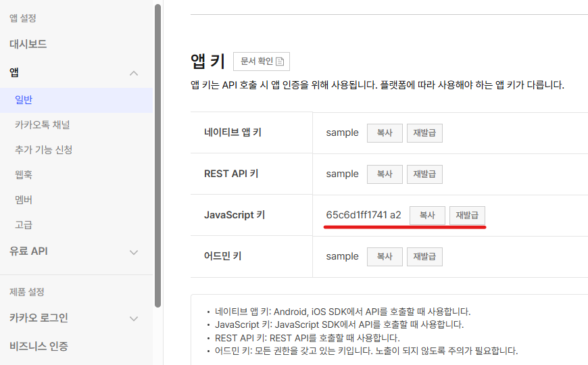Copy the 네이티브 앱 키 with 복사
The height and width of the screenshot is (365, 588).
coord(385,133)
